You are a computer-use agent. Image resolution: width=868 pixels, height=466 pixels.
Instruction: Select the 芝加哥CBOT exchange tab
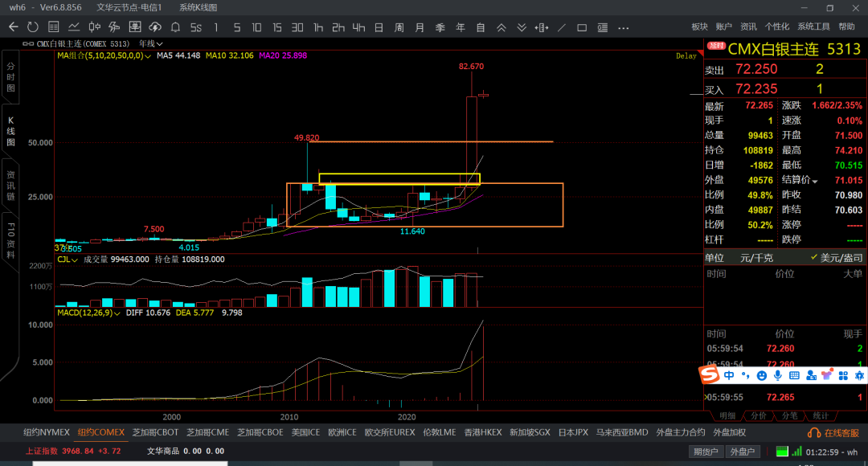[x=155, y=432]
